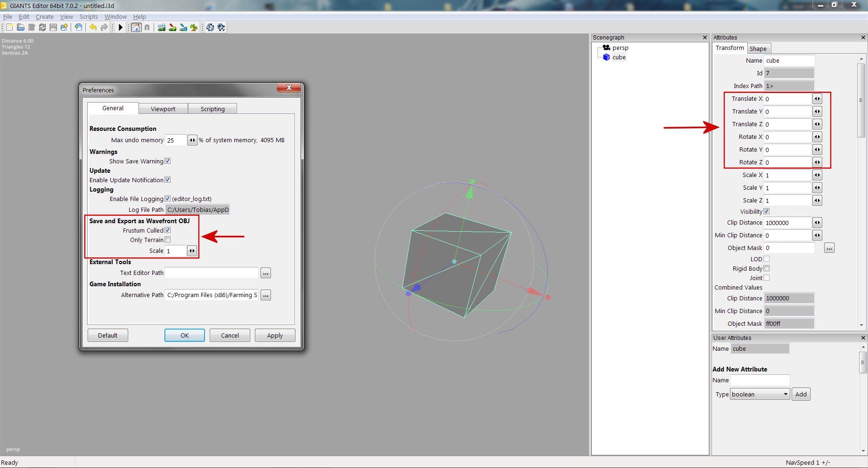868x468 pixels.
Task: Select the persp camera in Scenegraph
Action: click(620, 48)
